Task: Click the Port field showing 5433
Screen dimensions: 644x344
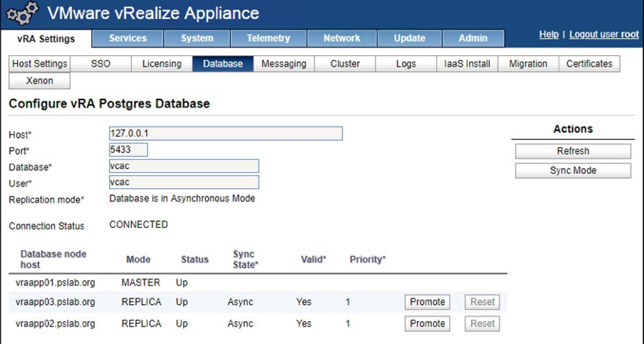Action: (128, 150)
